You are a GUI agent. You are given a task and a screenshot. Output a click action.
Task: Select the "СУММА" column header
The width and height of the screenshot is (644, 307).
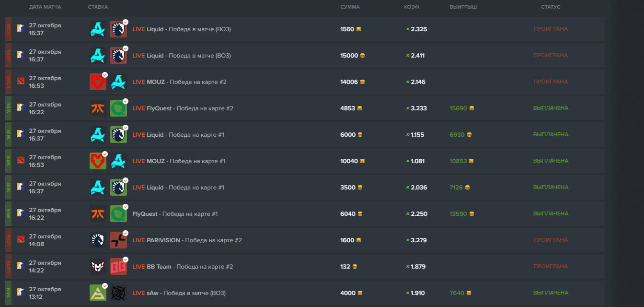(350, 7)
